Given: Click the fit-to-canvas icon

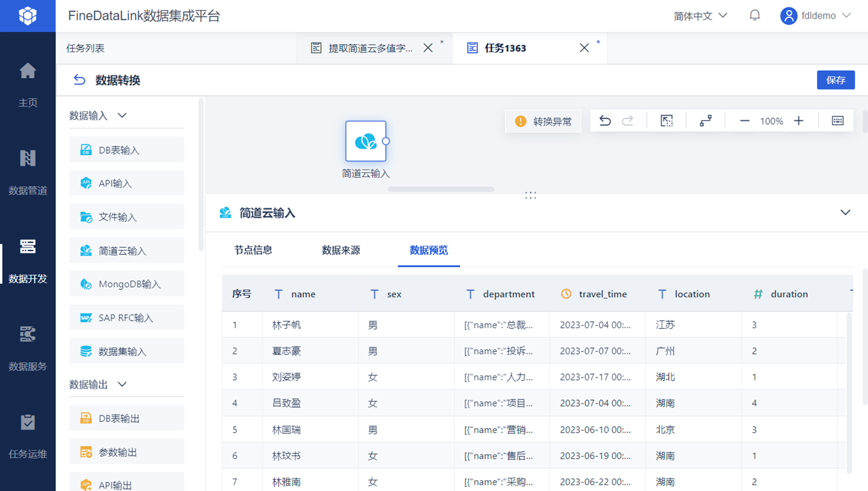Looking at the screenshot, I should [x=666, y=121].
